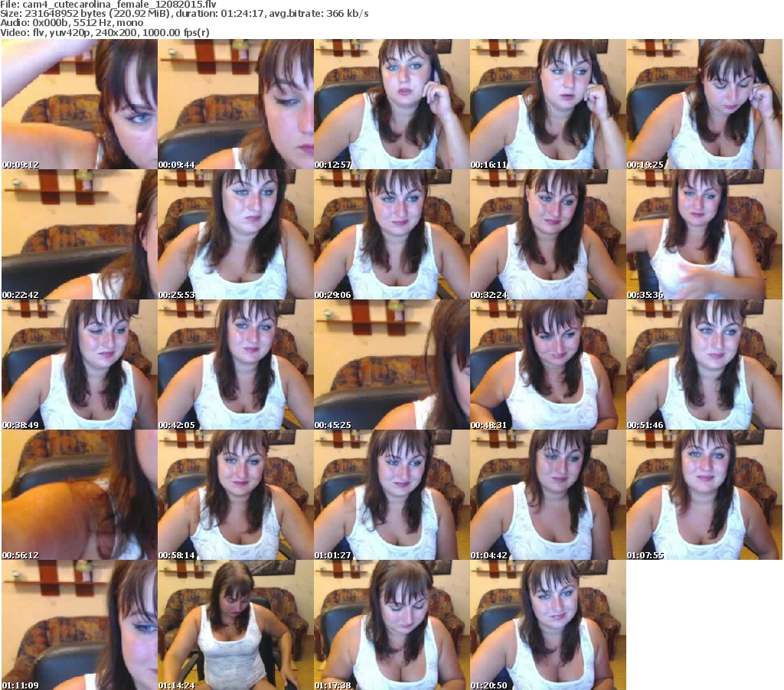Select the frame labeled 00:38:49

(x=80, y=365)
